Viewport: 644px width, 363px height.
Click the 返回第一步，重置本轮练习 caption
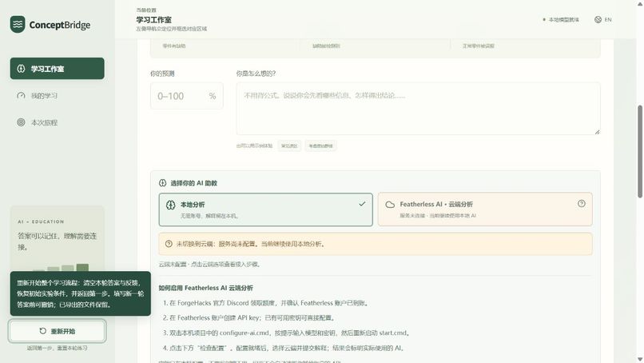tap(57, 348)
